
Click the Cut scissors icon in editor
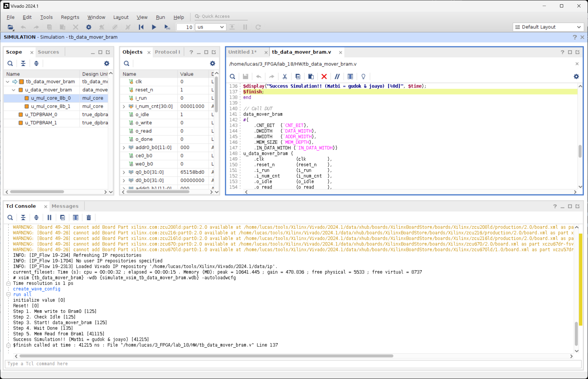pos(285,77)
